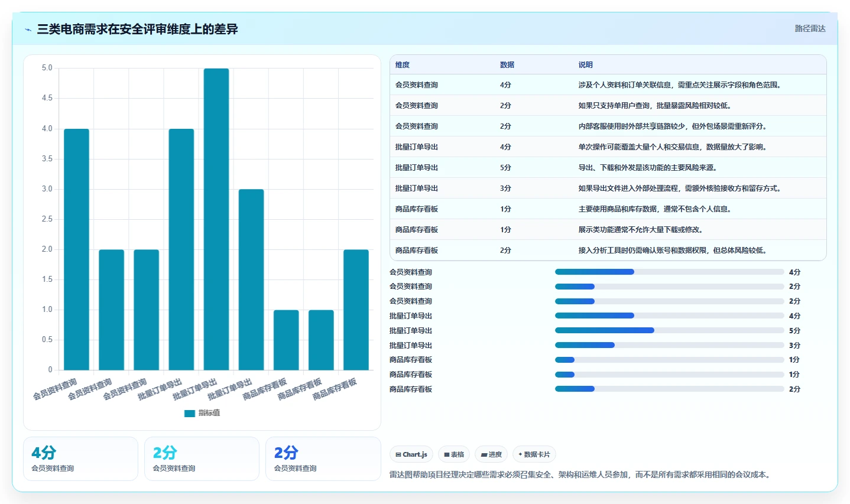Click the teal legend swatch for 指标值
This screenshot has height=504, width=850.
click(x=190, y=413)
